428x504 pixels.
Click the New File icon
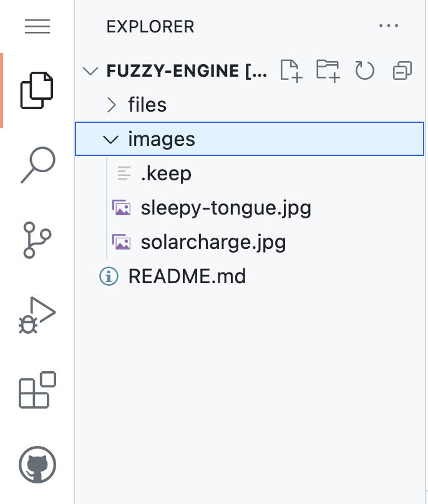291,70
